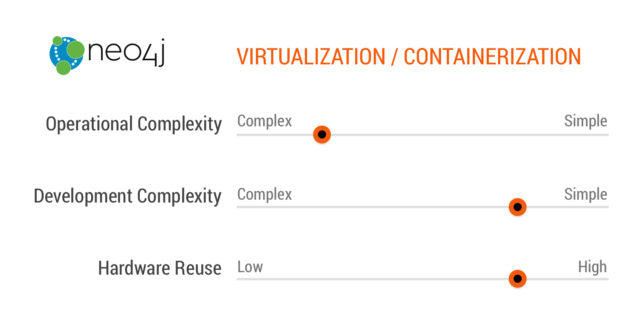
Task: Click the Operational Complexity label
Action: click(134, 124)
